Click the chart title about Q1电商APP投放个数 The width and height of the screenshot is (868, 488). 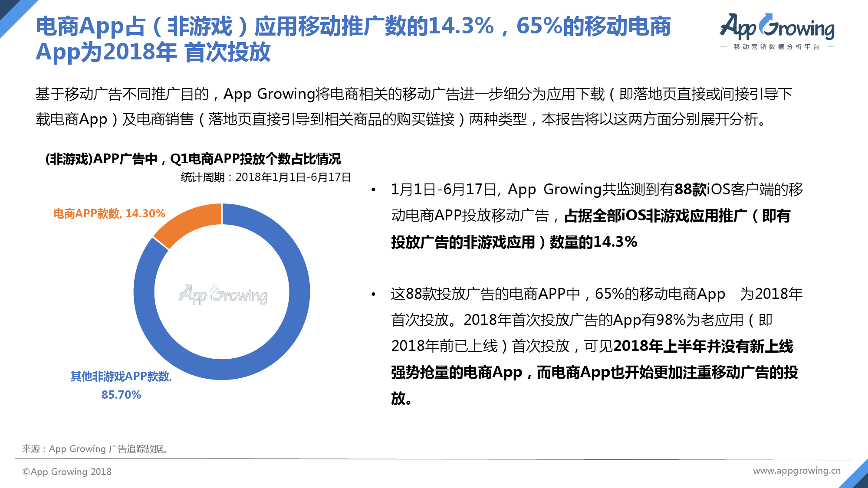tap(193, 159)
